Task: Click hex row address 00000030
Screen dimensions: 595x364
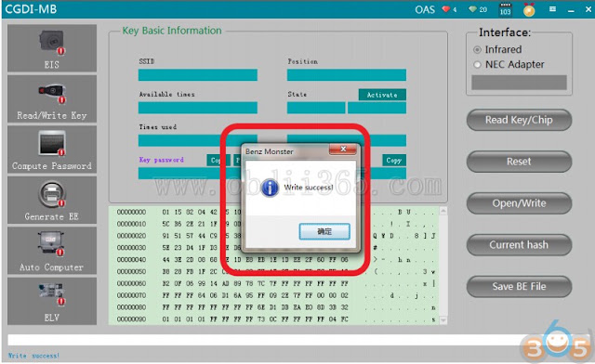Action: point(131,248)
